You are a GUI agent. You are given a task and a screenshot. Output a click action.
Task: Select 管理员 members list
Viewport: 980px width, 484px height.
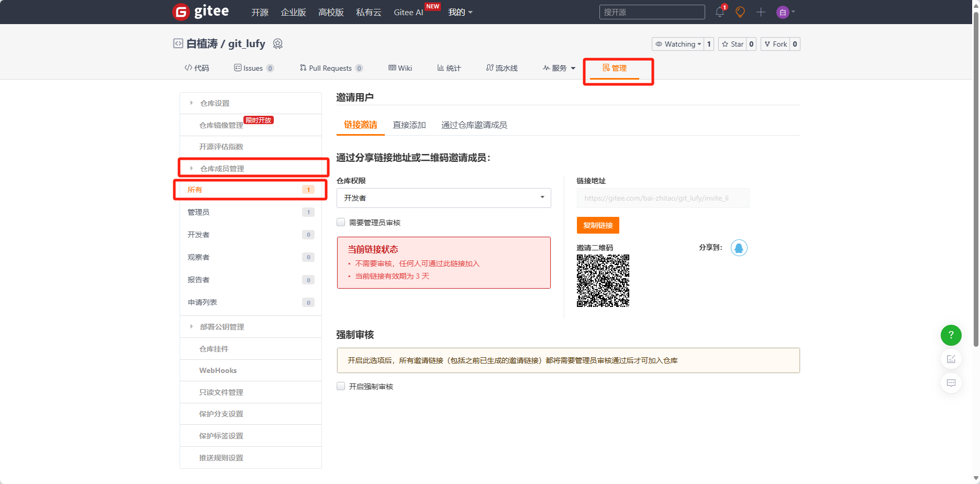(251, 212)
